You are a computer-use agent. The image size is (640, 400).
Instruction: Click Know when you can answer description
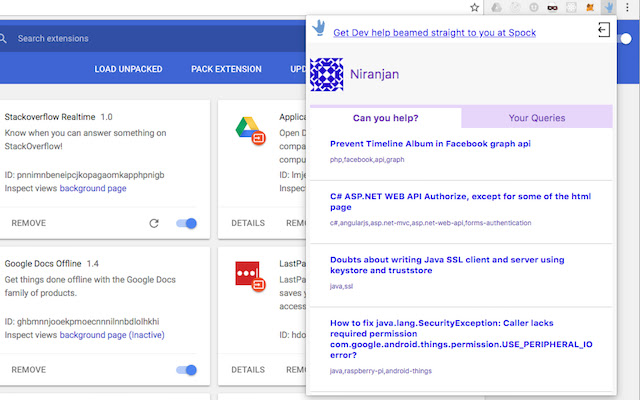click(85, 139)
